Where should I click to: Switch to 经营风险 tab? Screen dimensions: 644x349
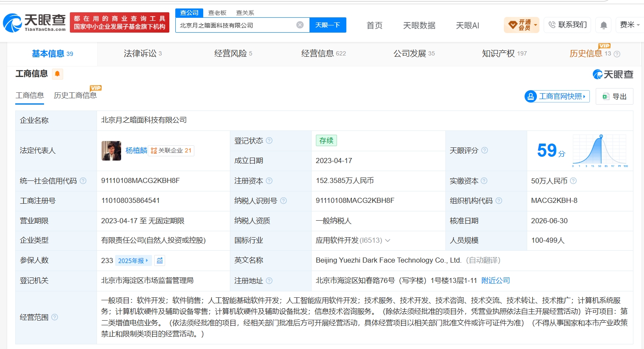233,54
